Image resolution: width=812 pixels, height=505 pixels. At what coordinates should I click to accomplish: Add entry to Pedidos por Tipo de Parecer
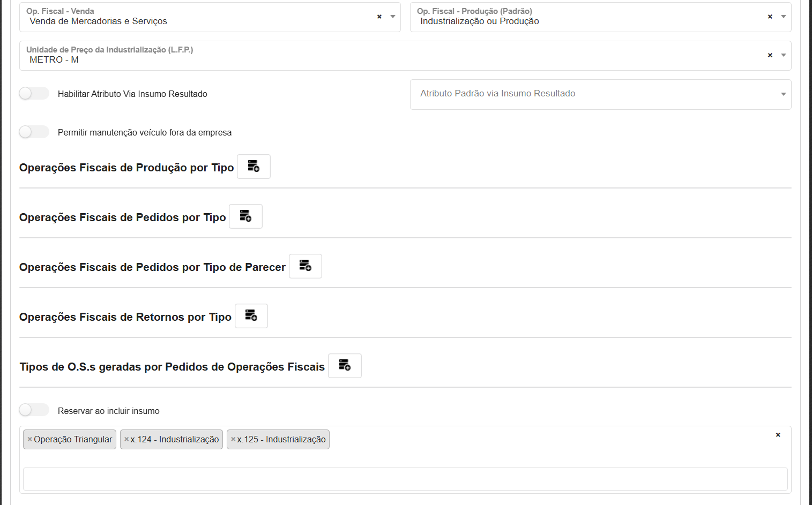(x=306, y=266)
